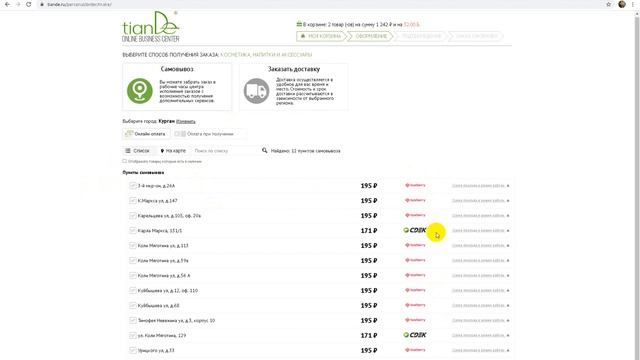Click the magnifier search icon
Screen dimensions: 640x360
click(264, 151)
